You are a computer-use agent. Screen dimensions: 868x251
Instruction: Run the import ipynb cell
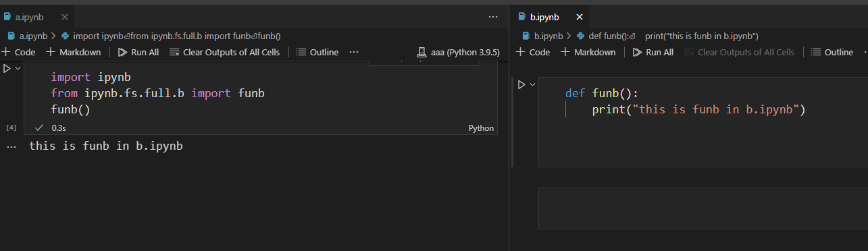click(7, 68)
